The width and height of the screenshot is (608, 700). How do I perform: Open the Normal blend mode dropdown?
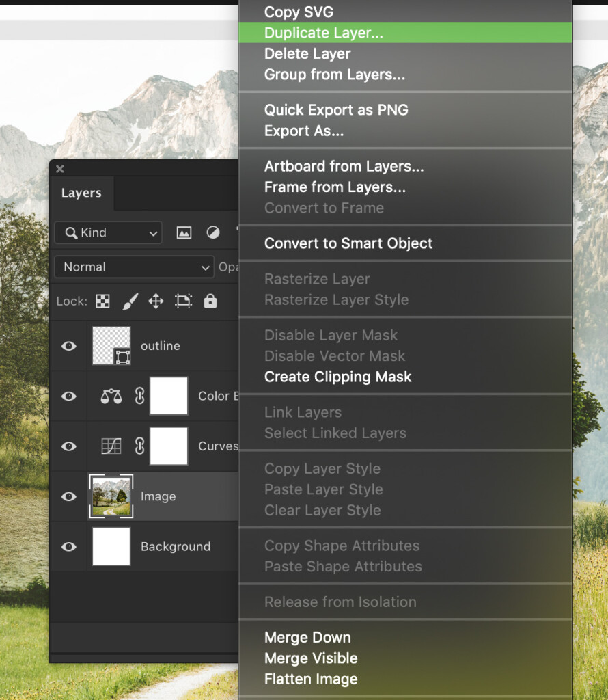point(135,267)
